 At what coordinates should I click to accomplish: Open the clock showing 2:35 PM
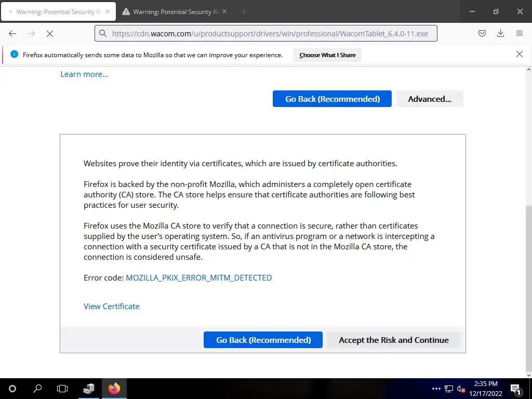(486, 389)
